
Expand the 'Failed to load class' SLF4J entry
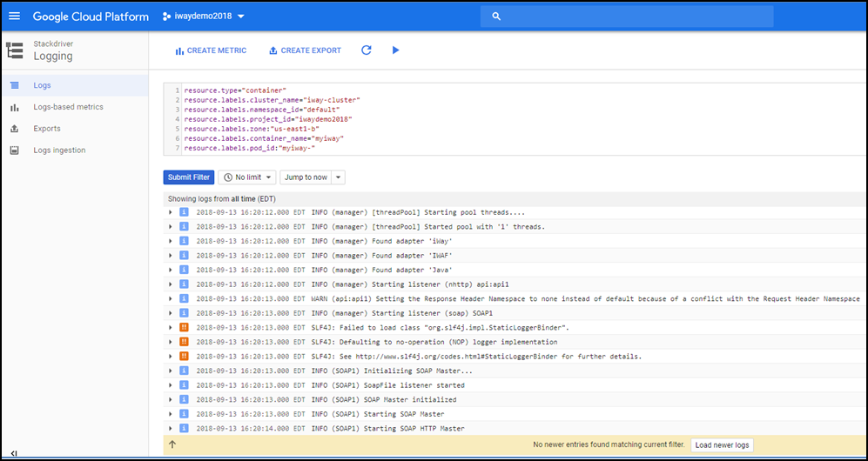point(170,327)
